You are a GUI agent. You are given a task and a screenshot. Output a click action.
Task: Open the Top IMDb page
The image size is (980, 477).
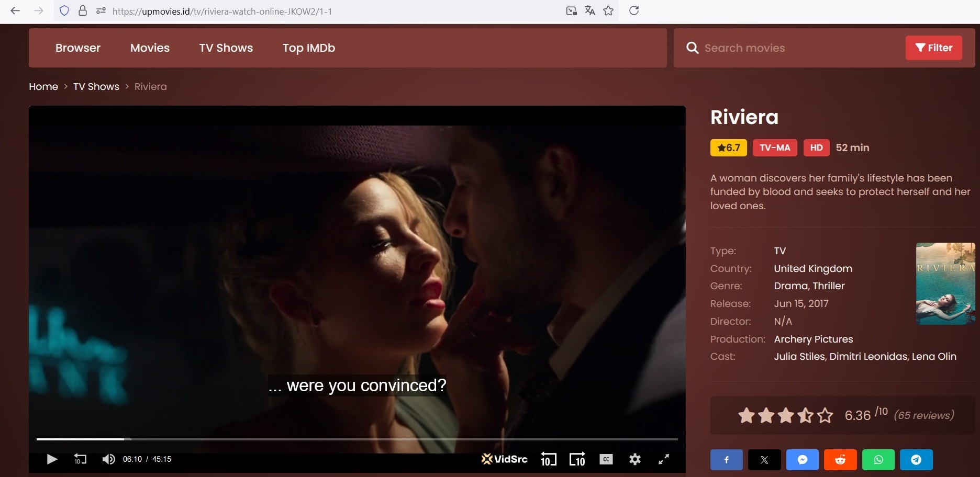point(309,48)
